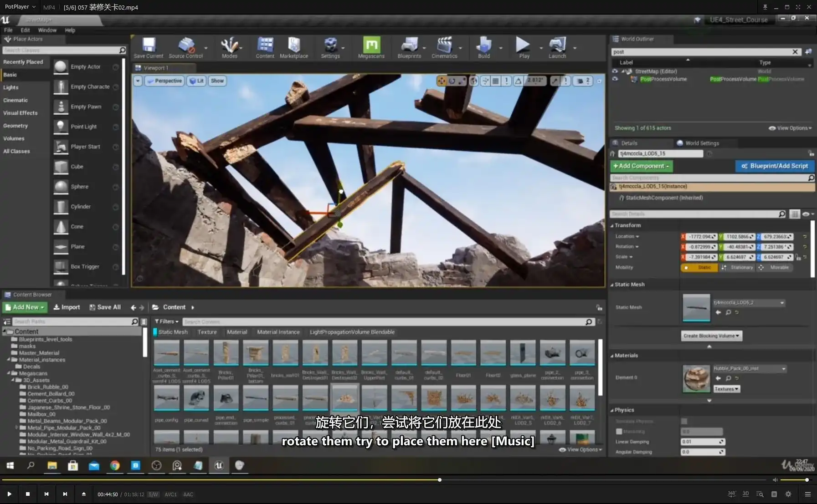Collapse the Transform section
This screenshot has width=817, height=504.
coord(627,225)
